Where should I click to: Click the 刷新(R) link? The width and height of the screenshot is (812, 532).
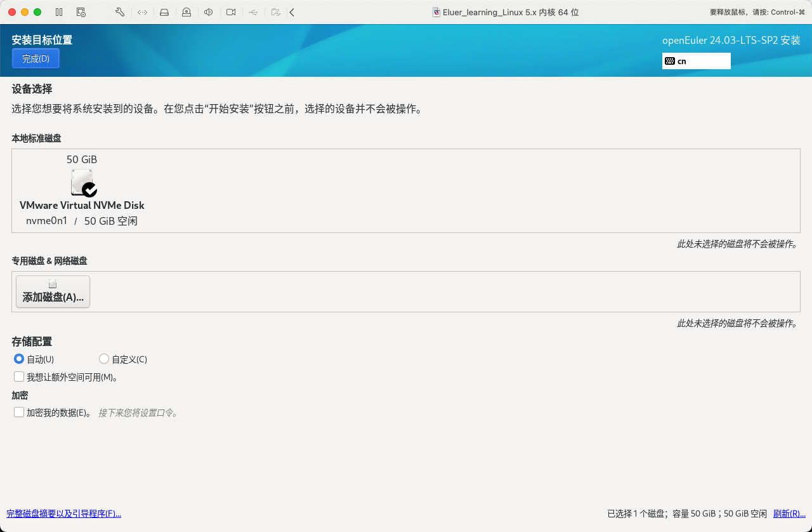tap(789, 513)
